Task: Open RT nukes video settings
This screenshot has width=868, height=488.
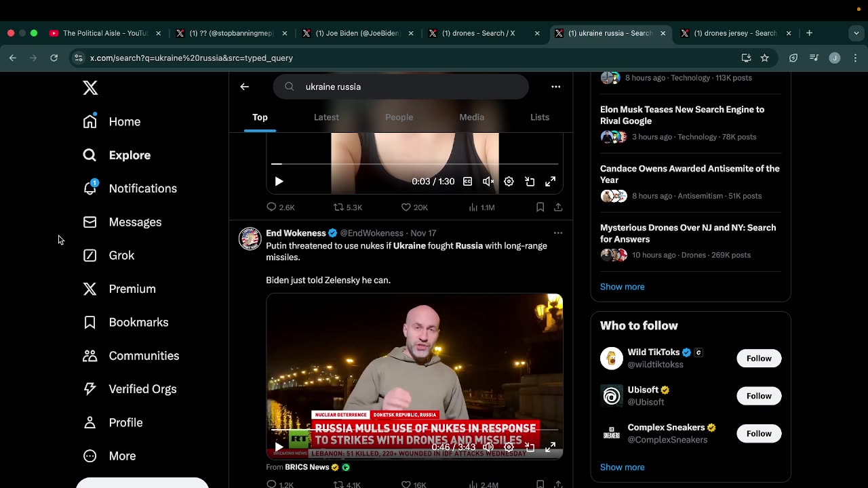Action: click(x=509, y=447)
